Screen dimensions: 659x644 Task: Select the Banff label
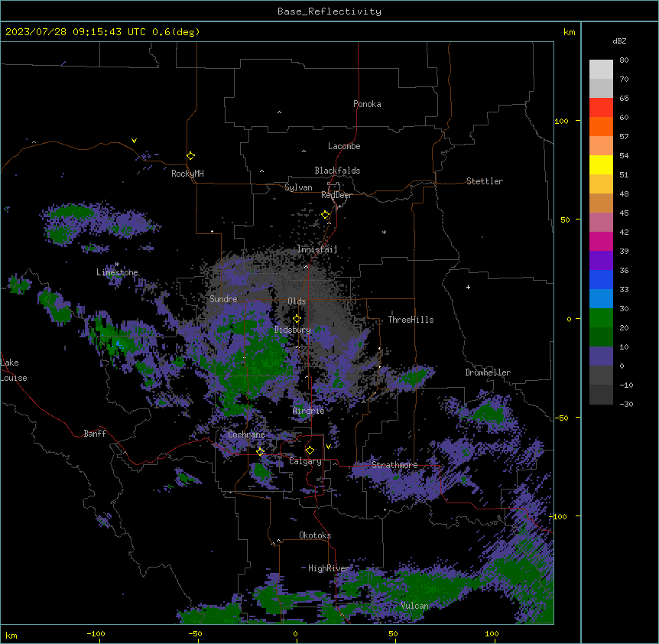(x=95, y=434)
